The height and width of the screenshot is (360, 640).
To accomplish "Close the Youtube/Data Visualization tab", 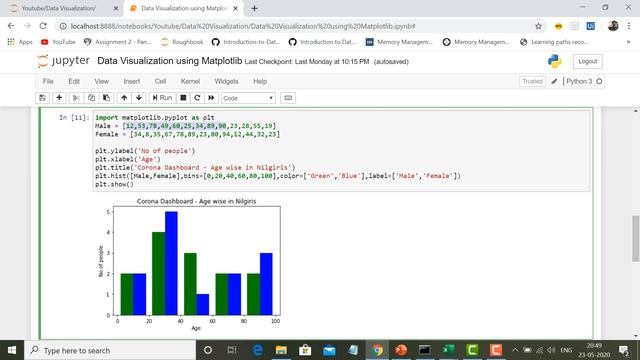I will point(116,8).
